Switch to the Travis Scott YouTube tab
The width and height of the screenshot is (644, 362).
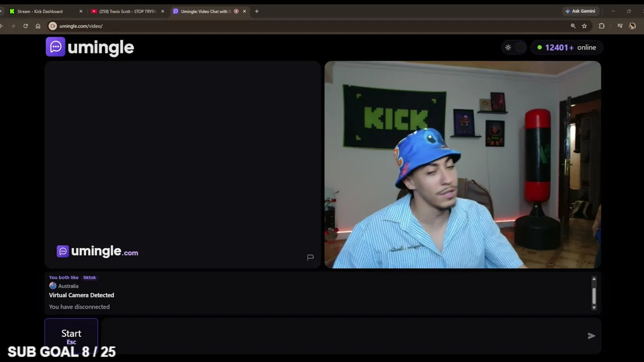127,11
